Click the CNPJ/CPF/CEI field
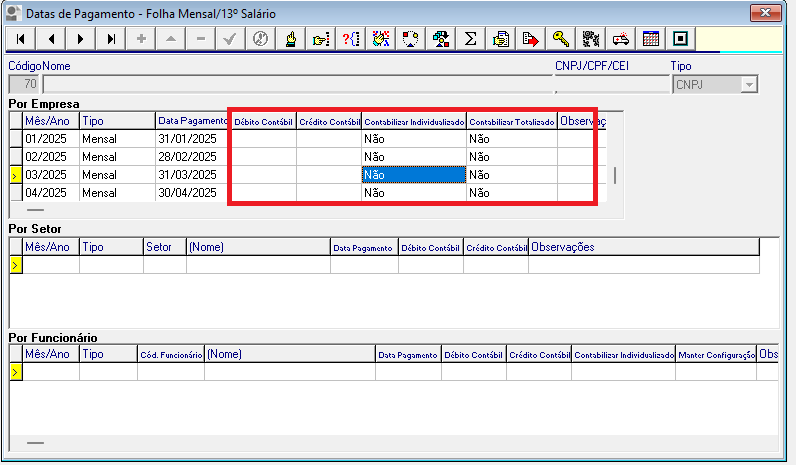The height and width of the screenshot is (465, 796). point(613,84)
